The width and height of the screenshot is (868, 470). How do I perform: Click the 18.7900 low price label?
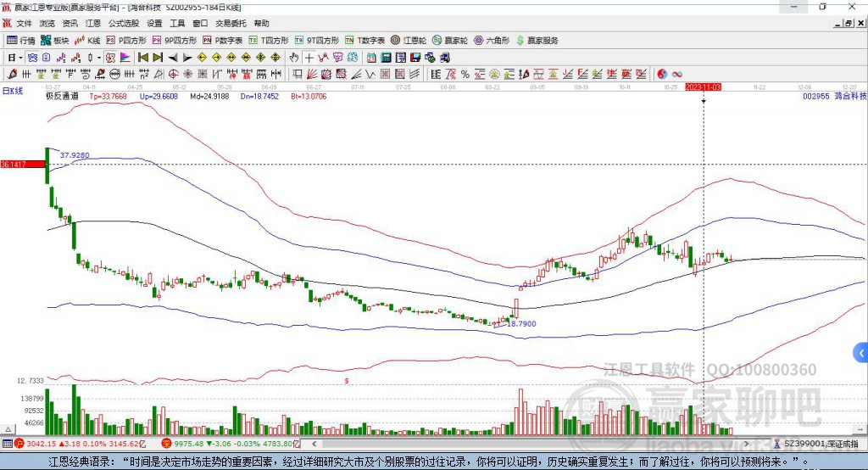(x=521, y=324)
